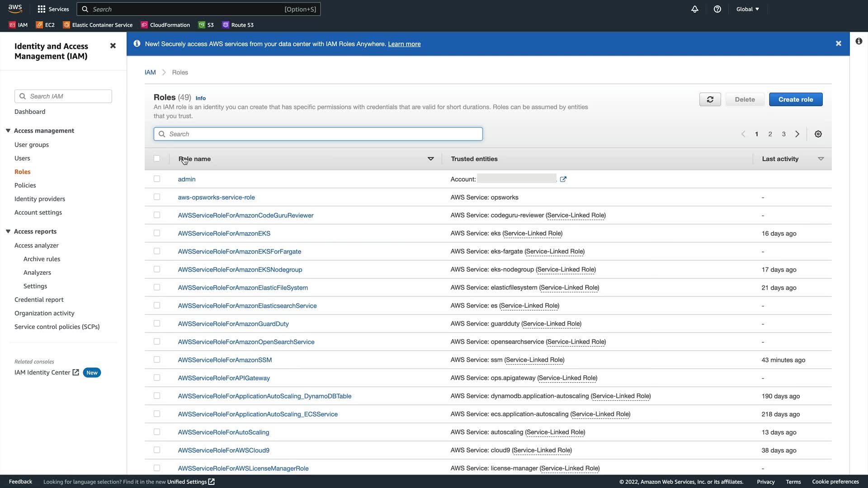Viewport: 868px width, 488px height.
Task: Go to Users in sidebar navigation
Action: pyautogui.click(x=22, y=158)
